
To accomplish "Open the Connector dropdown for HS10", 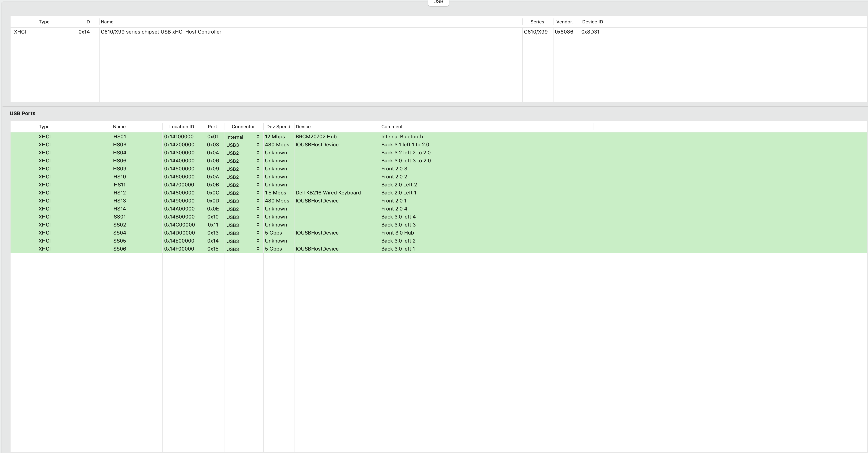I will click(x=243, y=177).
